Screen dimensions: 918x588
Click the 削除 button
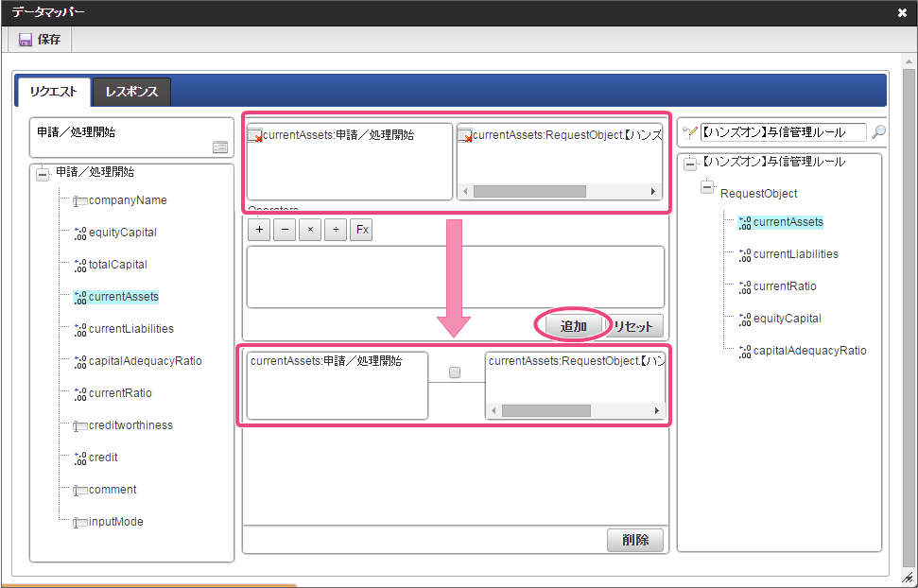tap(635, 541)
